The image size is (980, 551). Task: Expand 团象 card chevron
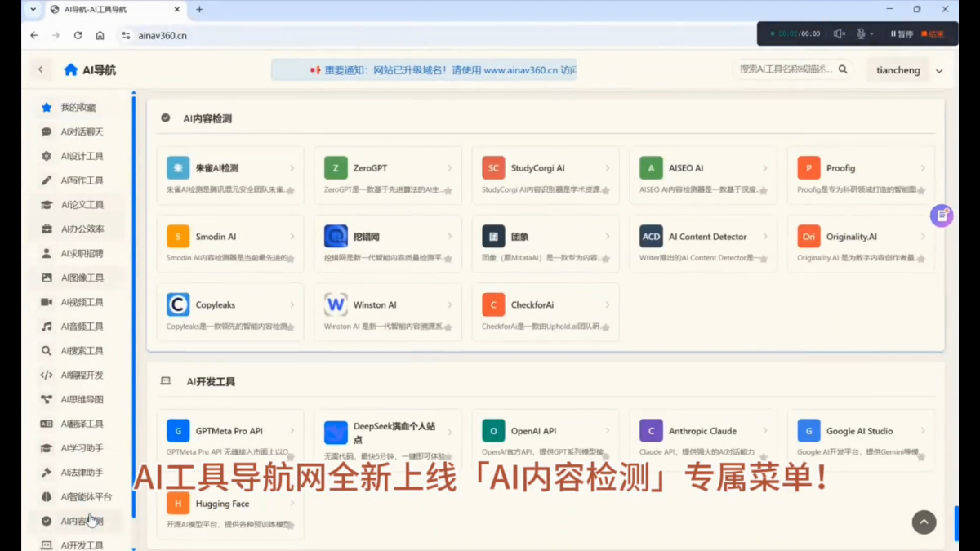(607, 237)
